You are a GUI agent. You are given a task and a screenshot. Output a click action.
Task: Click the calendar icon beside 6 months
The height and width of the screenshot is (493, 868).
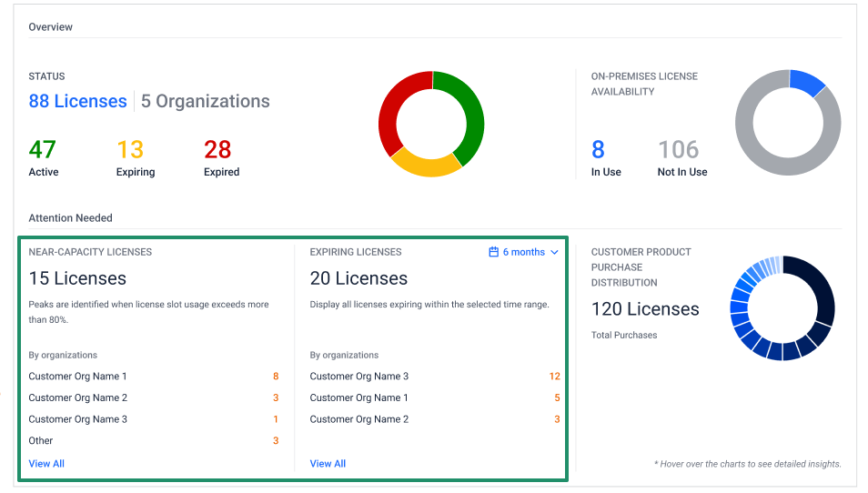[x=493, y=252]
